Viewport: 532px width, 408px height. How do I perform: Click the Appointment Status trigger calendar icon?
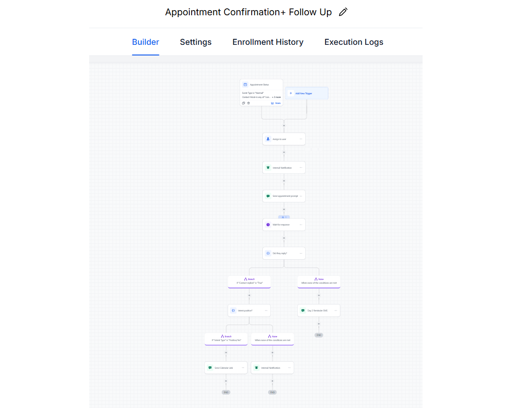pos(245,85)
